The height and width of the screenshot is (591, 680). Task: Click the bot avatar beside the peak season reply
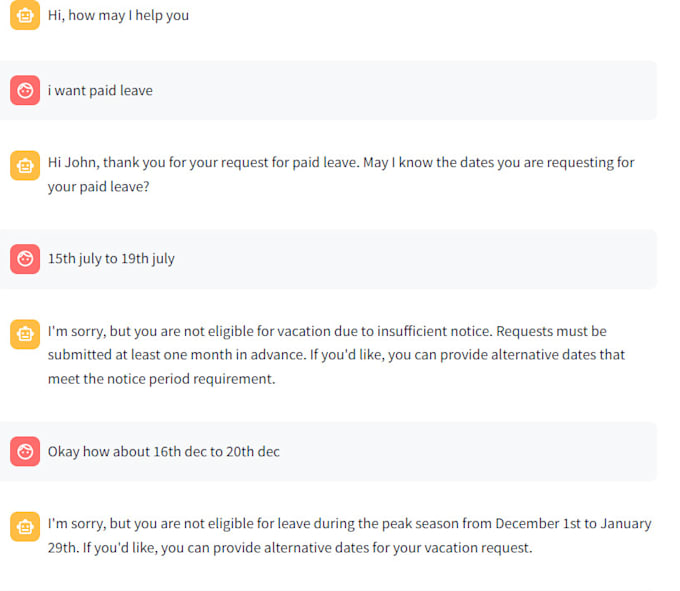point(24,526)
